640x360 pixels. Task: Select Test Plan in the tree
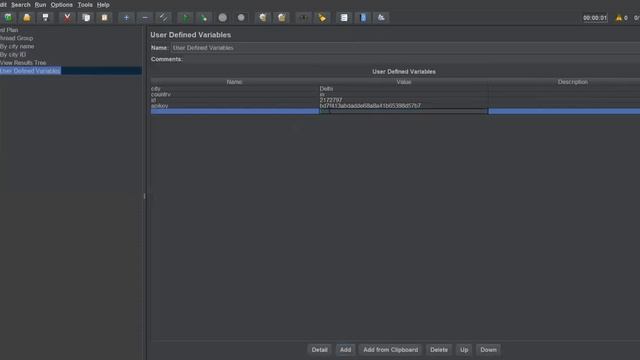9,30
